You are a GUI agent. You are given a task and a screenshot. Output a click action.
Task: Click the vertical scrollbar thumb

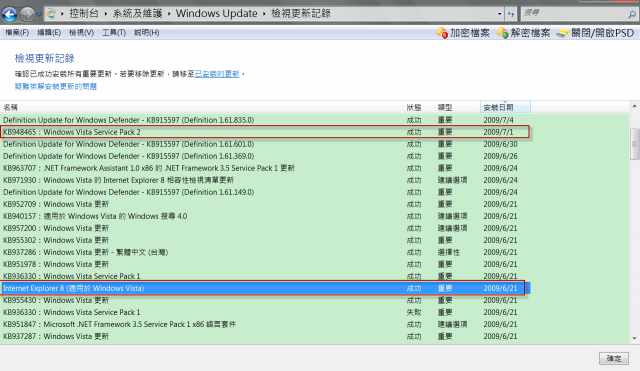point(634,144)
